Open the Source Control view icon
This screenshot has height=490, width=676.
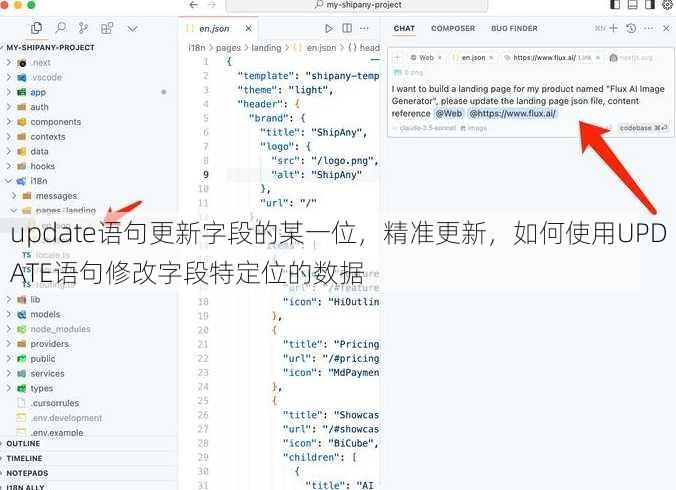click(83, 28)
